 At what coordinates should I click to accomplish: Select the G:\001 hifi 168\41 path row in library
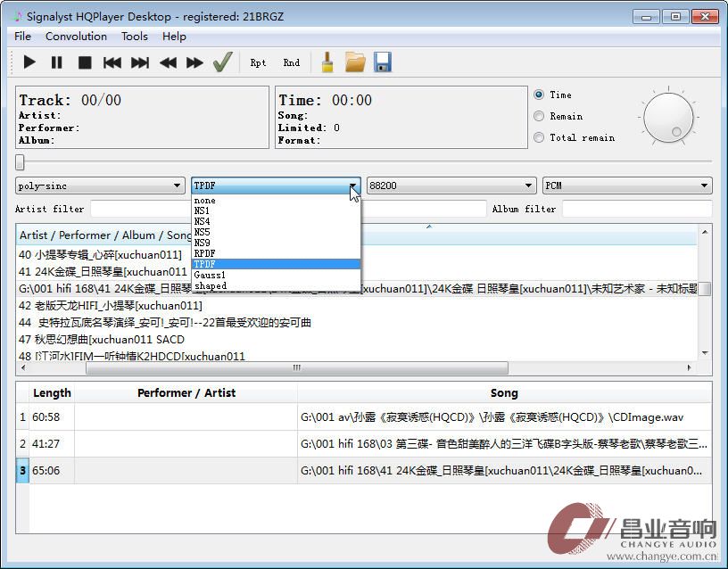[x=357, y=289]
